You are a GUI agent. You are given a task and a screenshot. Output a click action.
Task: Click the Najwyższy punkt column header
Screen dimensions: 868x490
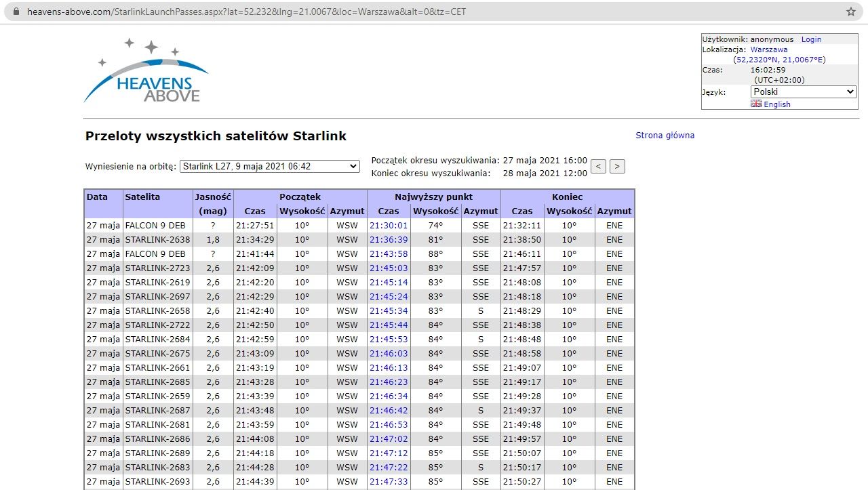[x=434, y=197]
